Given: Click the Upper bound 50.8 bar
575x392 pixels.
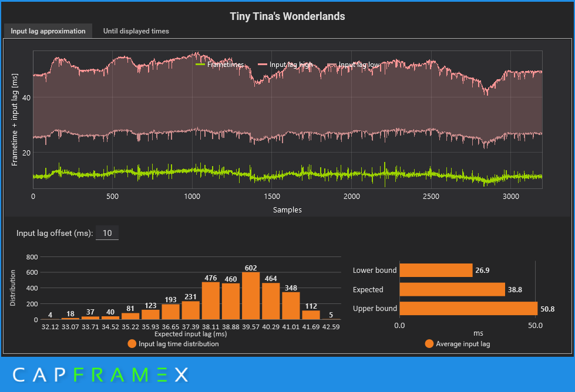Looking at the screenshot, I should point(469,309).
